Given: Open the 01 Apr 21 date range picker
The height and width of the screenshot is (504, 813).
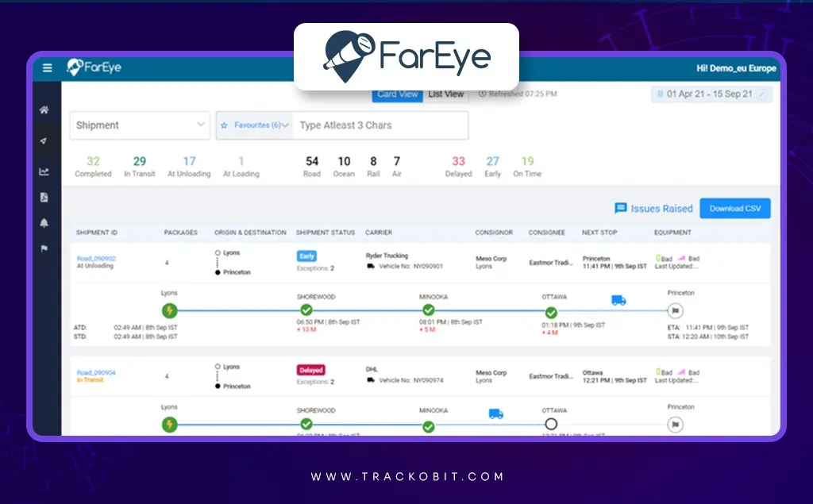Looking at the screenshot, I should (711, 94).
